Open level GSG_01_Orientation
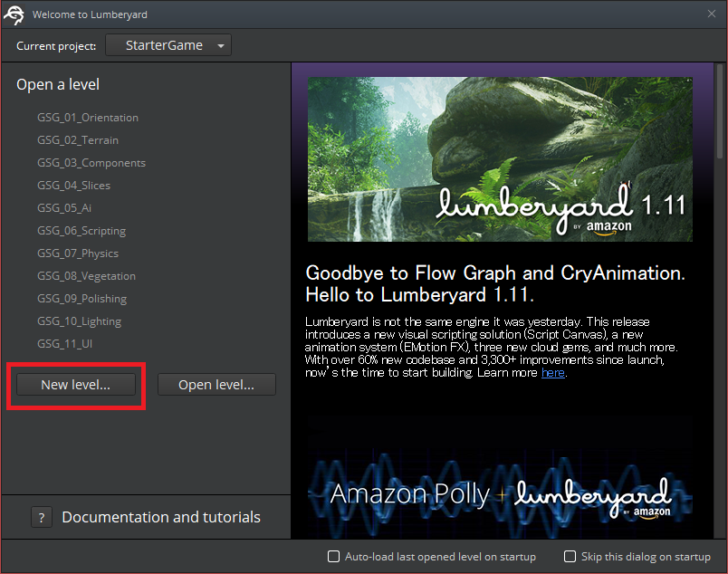The width and height of the screenshot is (728, 574). tap(88, 118)
